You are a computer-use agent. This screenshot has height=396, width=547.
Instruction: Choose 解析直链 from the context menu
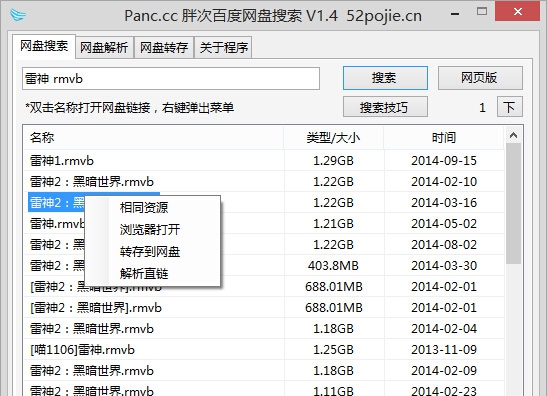(x=144, y=274)
